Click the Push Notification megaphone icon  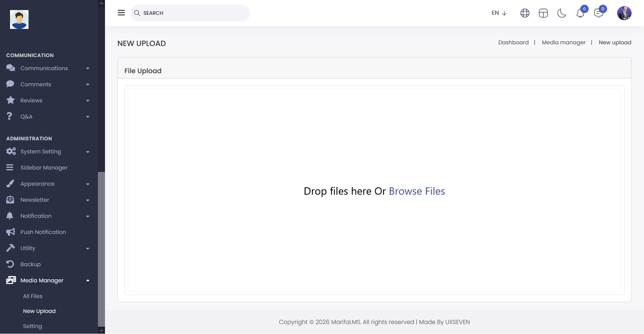(10, 232)
